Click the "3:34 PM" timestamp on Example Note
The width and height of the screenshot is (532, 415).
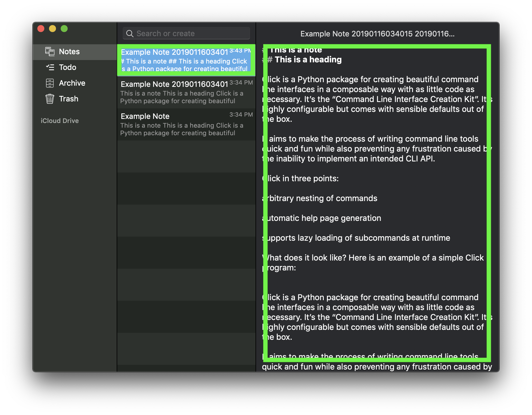coord(240,115)
